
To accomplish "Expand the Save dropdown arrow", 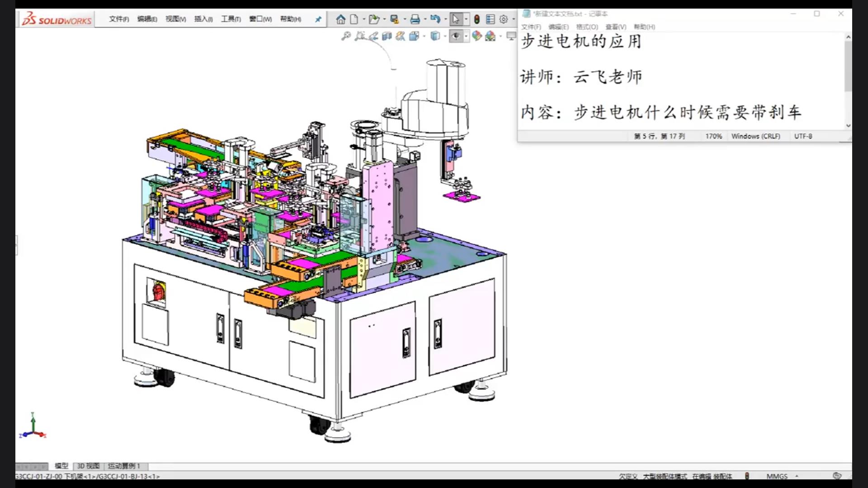I will point(405,19).
